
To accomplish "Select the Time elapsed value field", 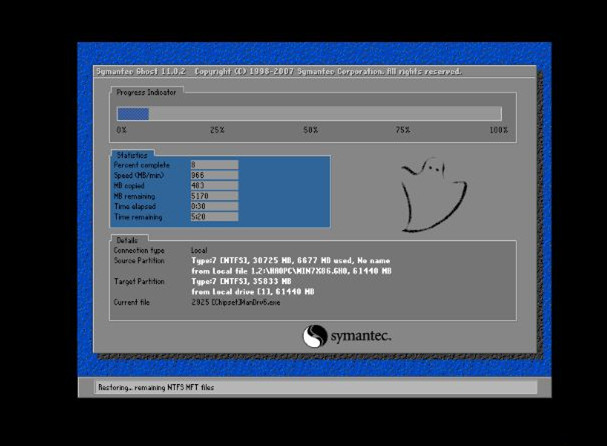I will click(213, 206).
